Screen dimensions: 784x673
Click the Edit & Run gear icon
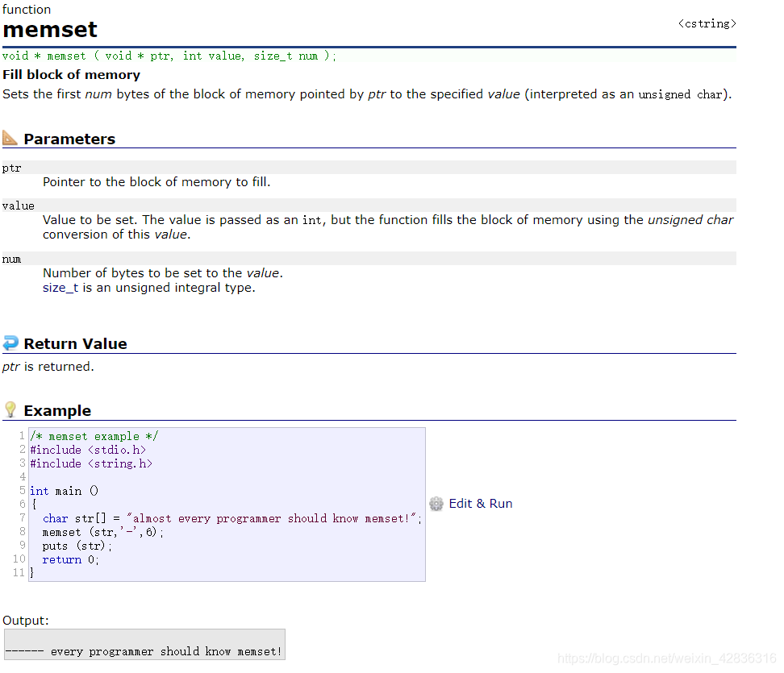(436, 504)
